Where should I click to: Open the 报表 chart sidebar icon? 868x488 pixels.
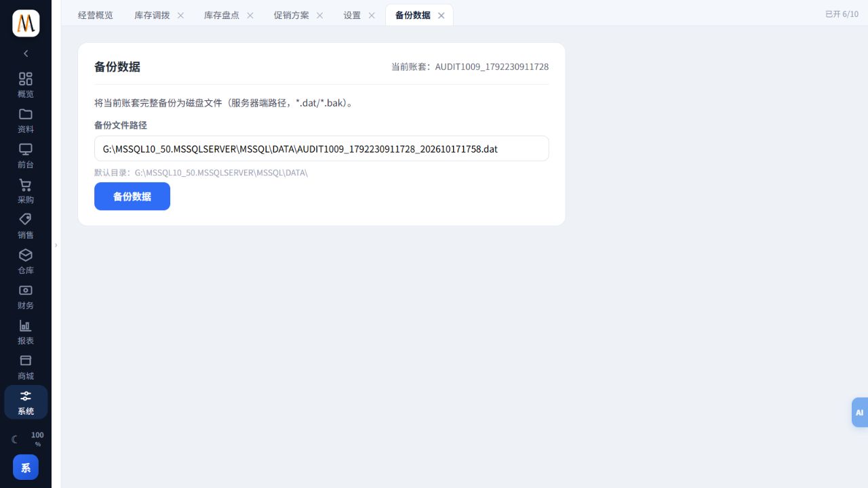(26, 331)
